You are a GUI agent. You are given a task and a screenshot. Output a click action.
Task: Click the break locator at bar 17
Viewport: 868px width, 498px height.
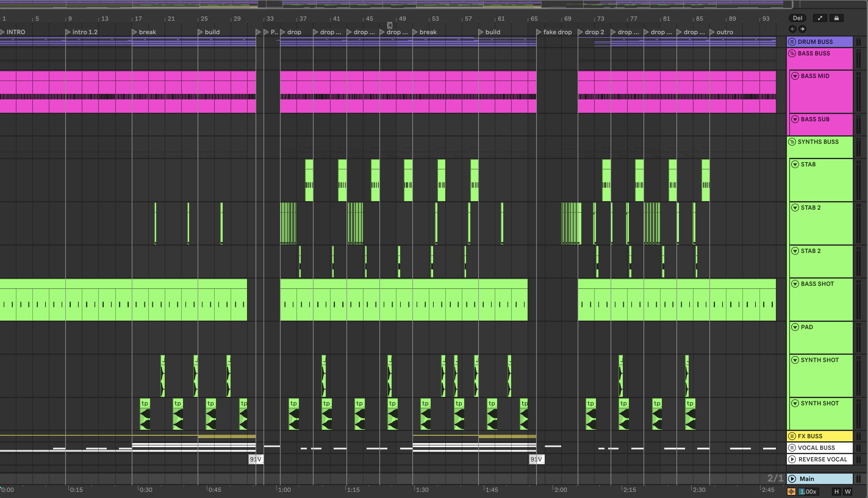pyautogui.click(x=145, y=32)
